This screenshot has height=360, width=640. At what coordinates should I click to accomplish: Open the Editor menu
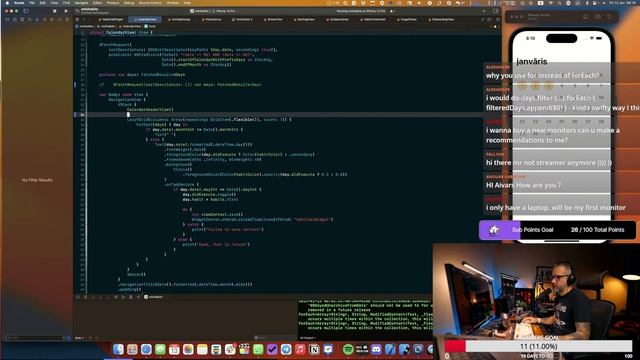pos(97,3)
